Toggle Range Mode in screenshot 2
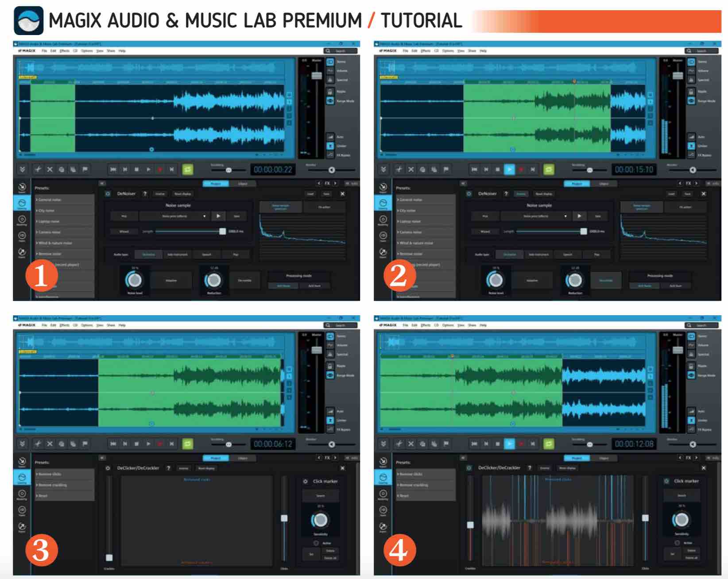This screenshot has width=728, height=579. pyautogui.click(x=691, y=101)
